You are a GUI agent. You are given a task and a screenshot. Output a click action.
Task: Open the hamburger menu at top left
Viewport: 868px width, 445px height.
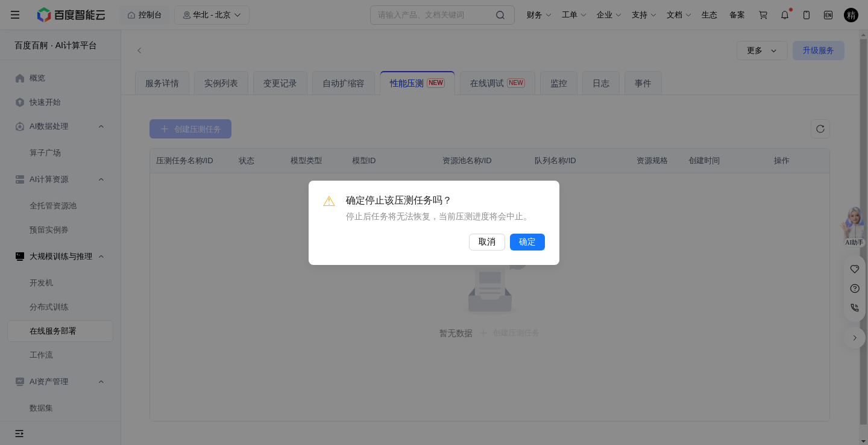click(15, 15)
